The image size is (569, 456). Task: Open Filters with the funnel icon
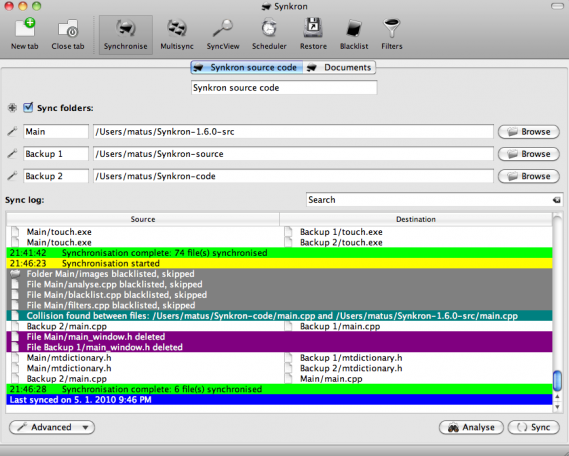pyautogui.click(x=392, y=35)
